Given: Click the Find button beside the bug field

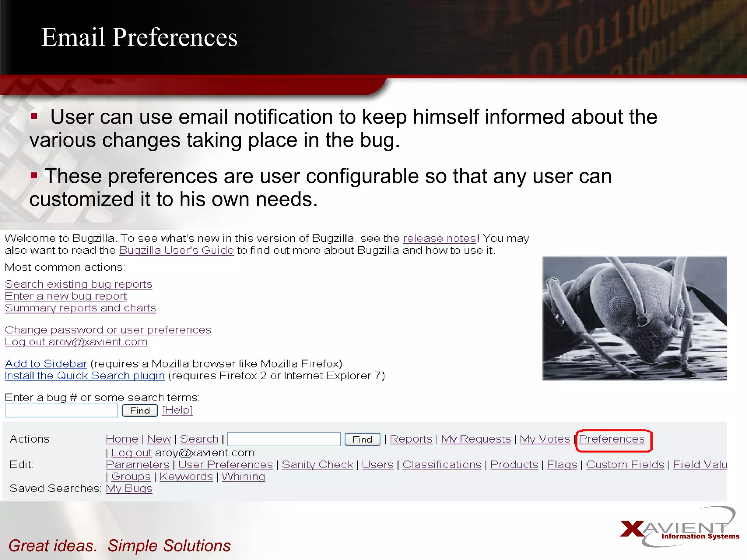Looking at the screenshot, I should 140,411.
